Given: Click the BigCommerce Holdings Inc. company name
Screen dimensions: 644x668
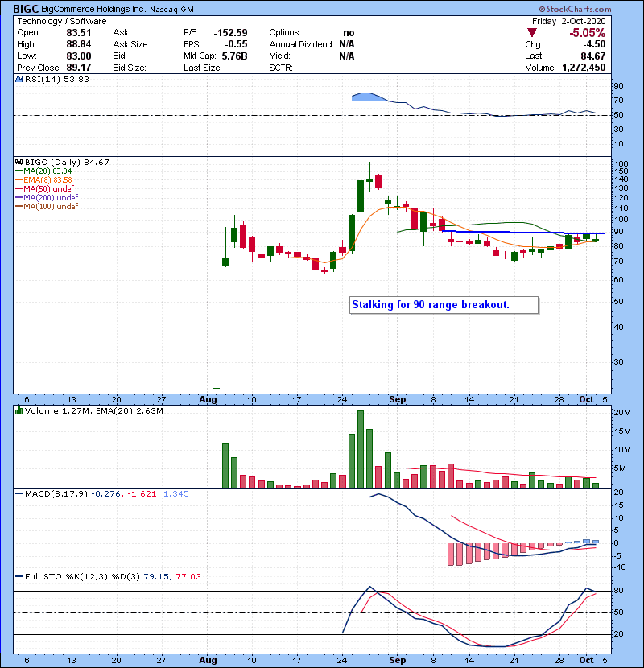Looking at the screenshot, I should tap(93, 9).
